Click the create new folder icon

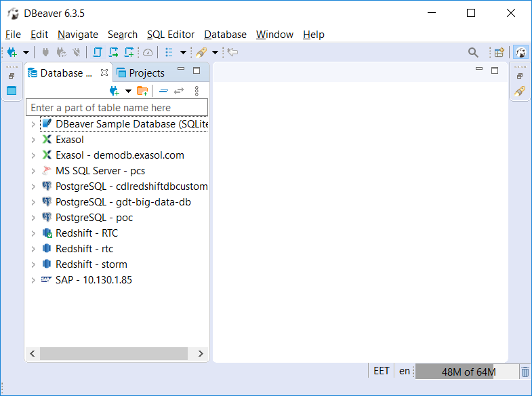click(x=142, y=91)
